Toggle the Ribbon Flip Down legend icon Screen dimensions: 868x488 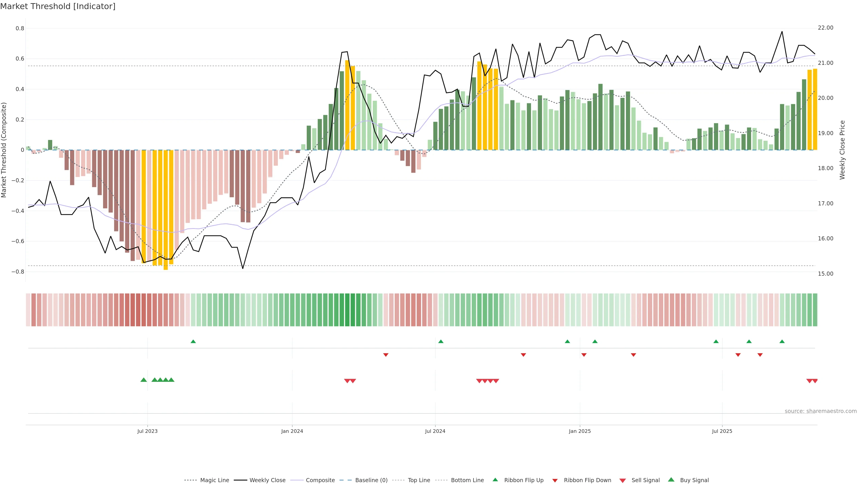tap(555, 481)
